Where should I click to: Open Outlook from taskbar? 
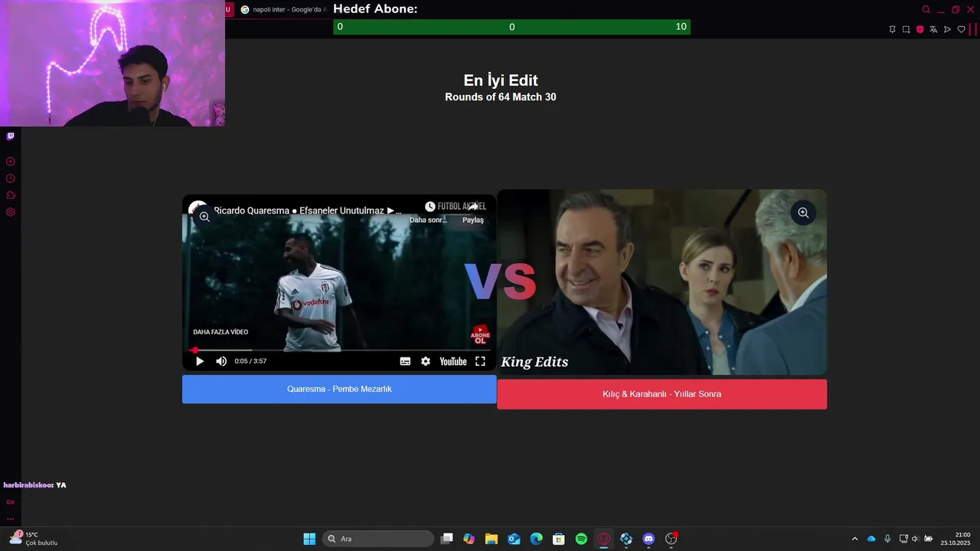pos(514,539)
